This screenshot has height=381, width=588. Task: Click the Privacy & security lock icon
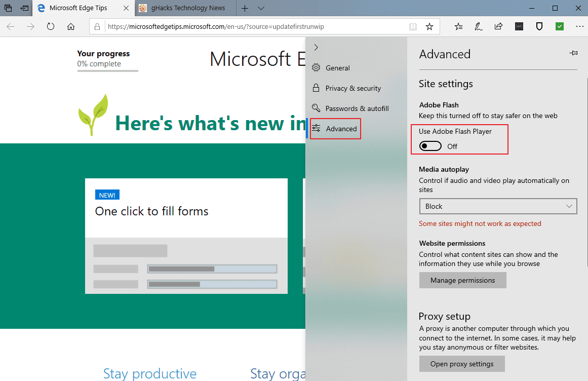pyautogui.click(x=316, y=88)
